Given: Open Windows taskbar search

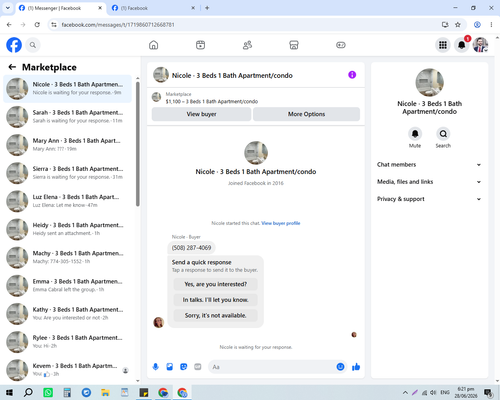Looking at the screenshot, I should click(x=28, y=392).
